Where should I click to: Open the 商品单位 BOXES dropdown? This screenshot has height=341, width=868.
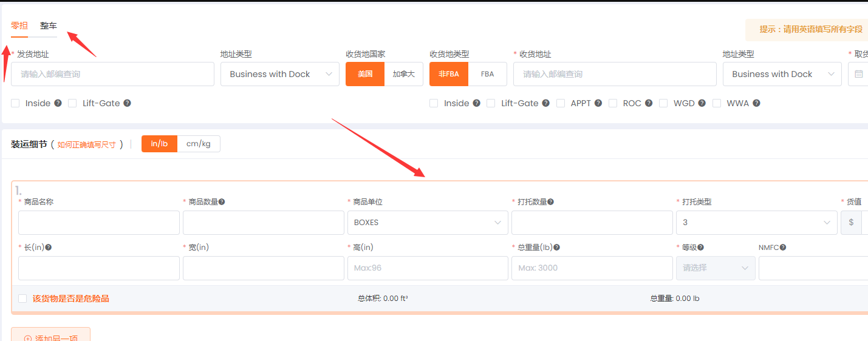pyautogui.click(x=427, y=223)
